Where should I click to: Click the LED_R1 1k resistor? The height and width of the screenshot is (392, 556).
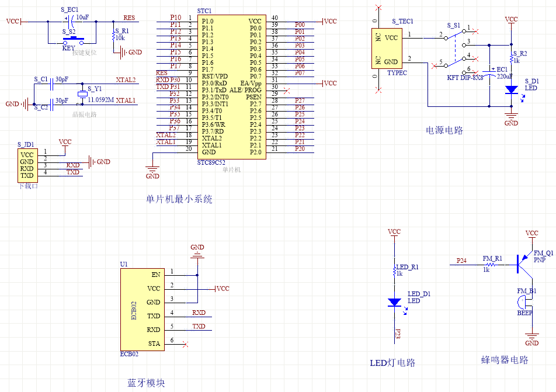tap(394, 272)
